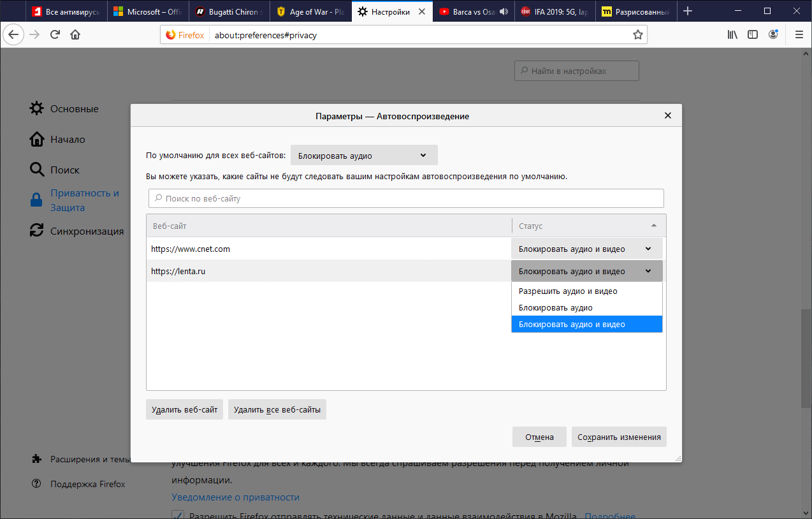Toggle Разрешить Firefox отправлять технические данные checkbox
812x519 pixels.
click(178, 516)
